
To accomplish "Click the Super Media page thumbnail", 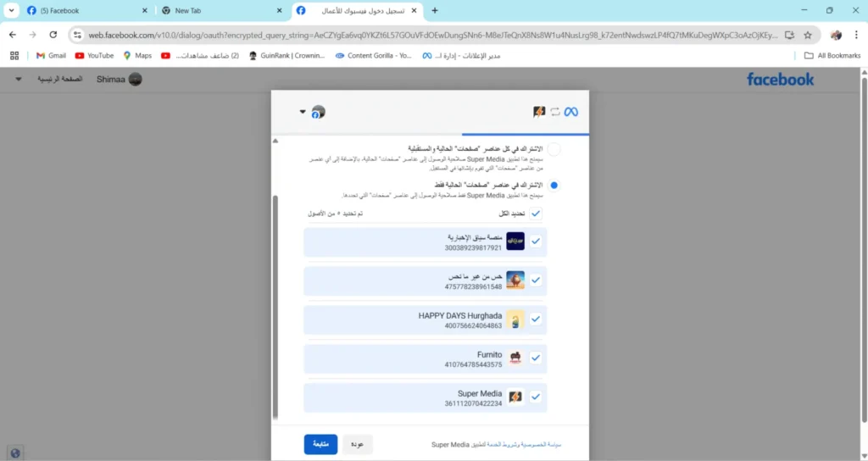I will (515, 397).
